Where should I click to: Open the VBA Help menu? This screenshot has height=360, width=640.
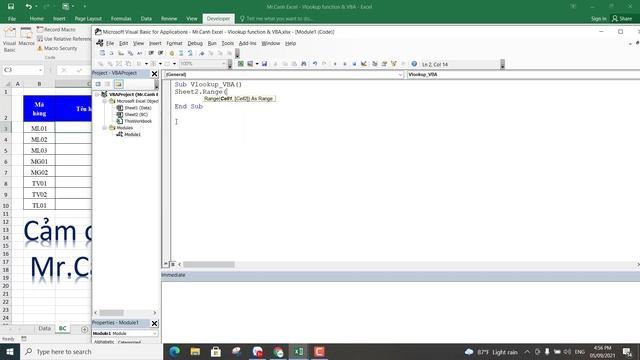pos(290,43)
